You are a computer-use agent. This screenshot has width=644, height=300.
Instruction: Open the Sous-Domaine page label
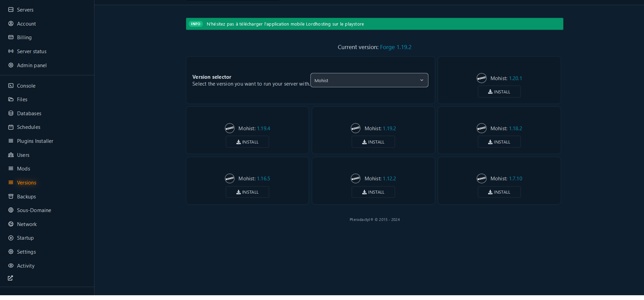point(34,210)
